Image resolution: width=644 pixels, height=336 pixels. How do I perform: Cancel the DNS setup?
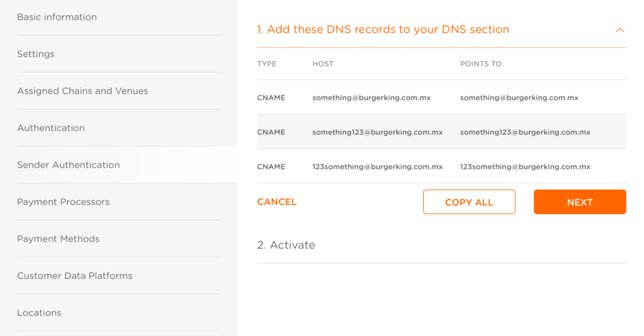(x=277, y=202)
